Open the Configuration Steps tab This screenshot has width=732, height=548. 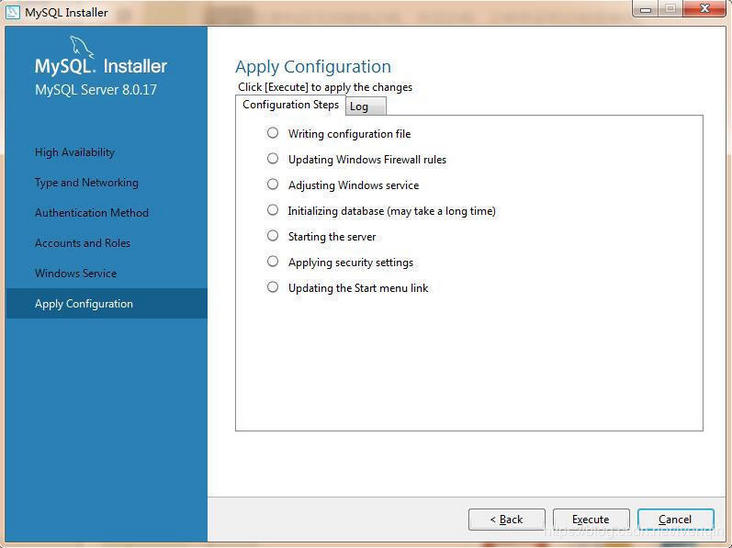[x=290, y=105]
